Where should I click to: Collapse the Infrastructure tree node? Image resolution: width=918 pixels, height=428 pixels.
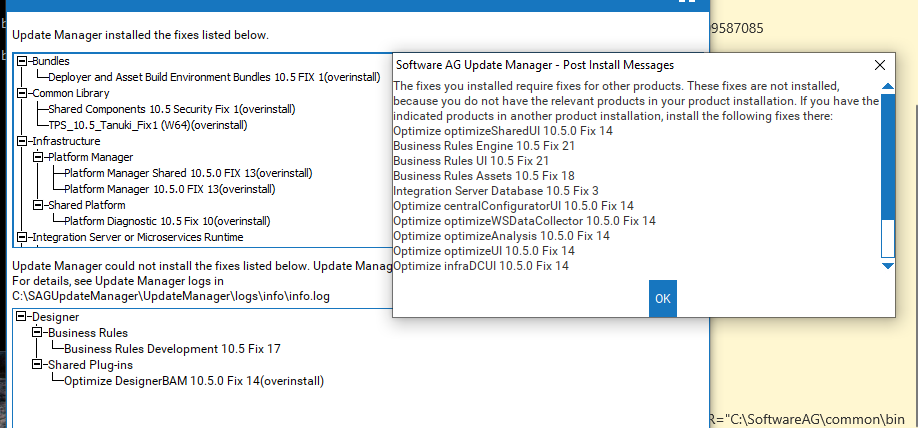(x=22, y=141)
